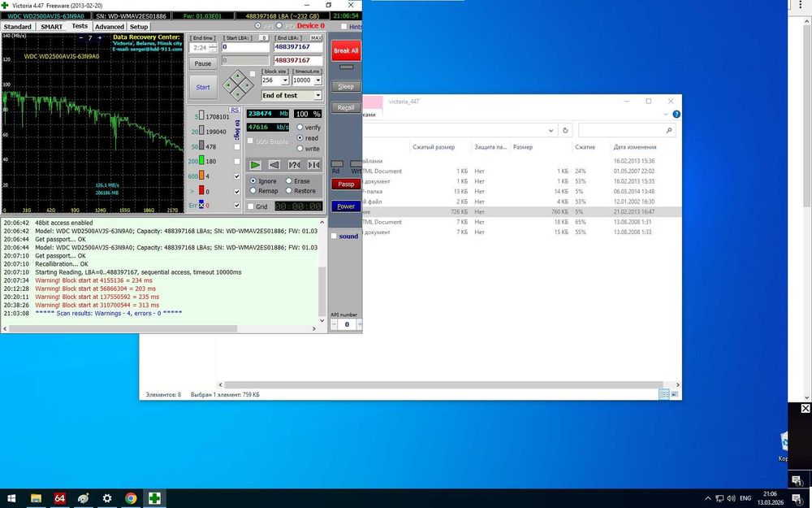The image size is (812, 508).
Task: Click the log horizontal scrollbar
Action: pyautogui.click(x=123, y=328)
